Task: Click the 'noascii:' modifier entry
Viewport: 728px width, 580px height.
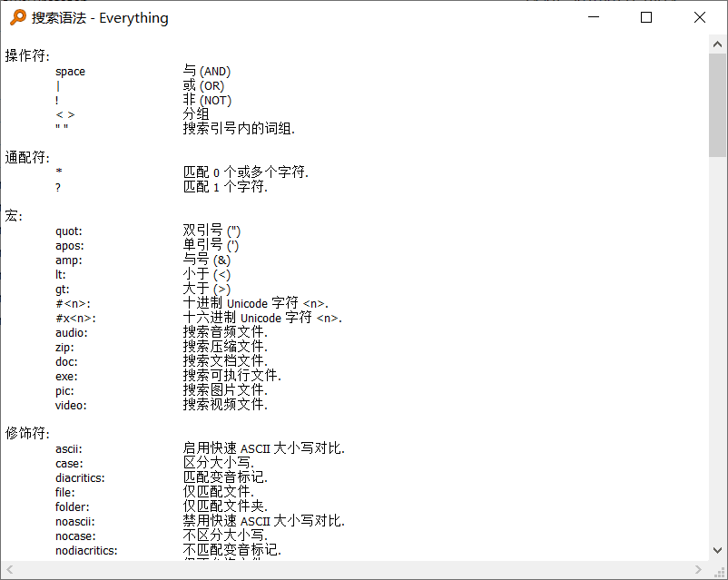Action: click(x=75, y=522)
